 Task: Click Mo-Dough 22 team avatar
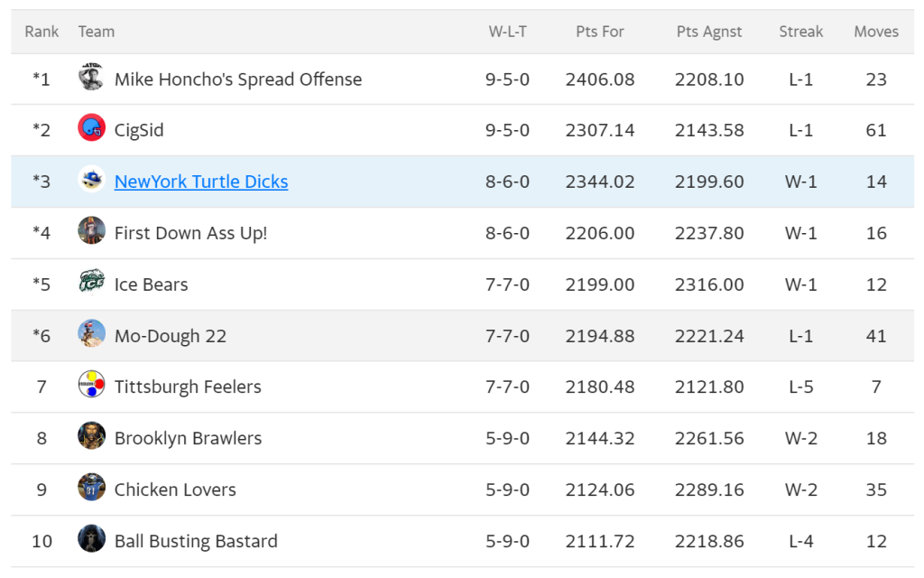91,334
